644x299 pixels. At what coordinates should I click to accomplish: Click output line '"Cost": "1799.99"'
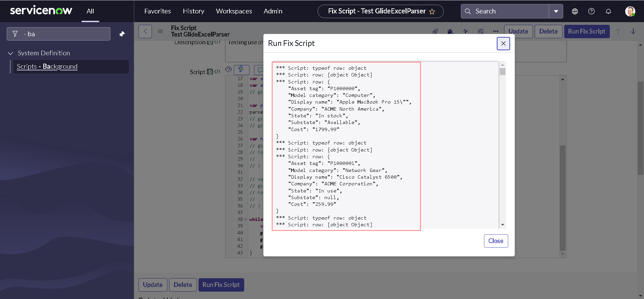pyautogui.click(x=314, y=129)
